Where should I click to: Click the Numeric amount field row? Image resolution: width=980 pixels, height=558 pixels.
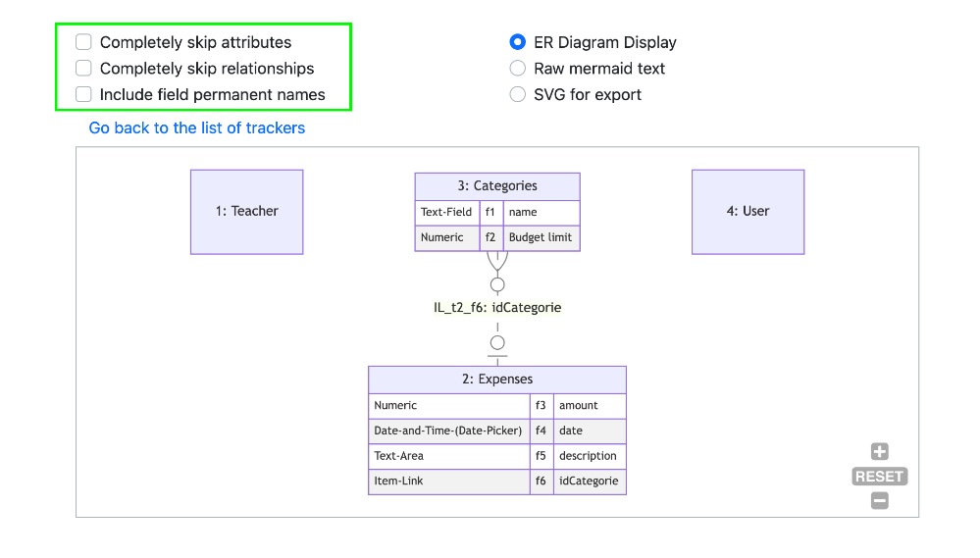[x=497, y=406]
